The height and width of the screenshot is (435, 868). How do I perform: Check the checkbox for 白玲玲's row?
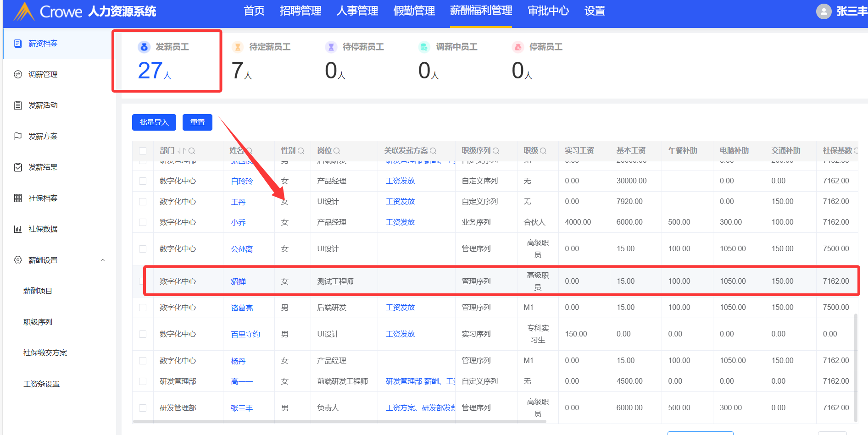coord(143,181)
